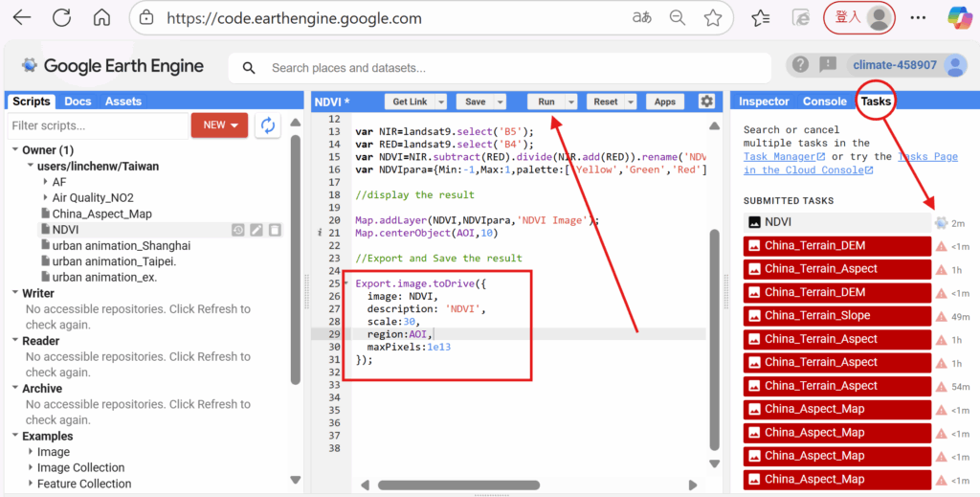Click the info marker beside line 21

tap(320, 234)
